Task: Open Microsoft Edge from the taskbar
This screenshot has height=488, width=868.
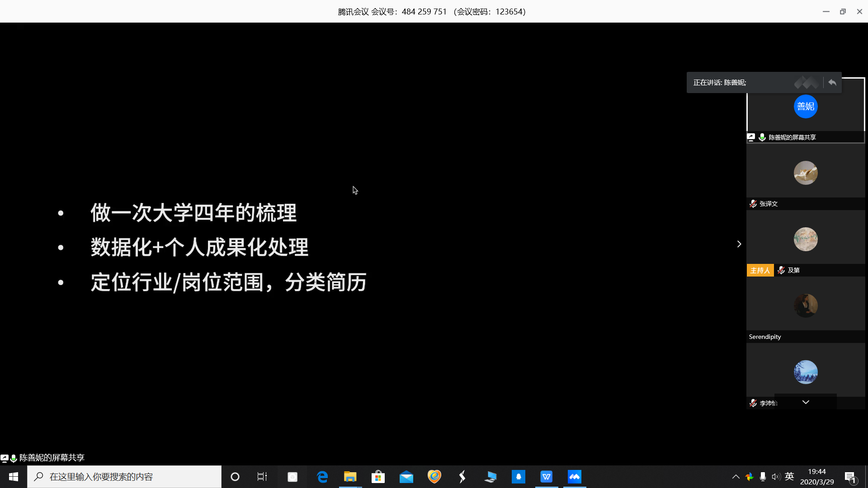Action: tap(322, 477)
